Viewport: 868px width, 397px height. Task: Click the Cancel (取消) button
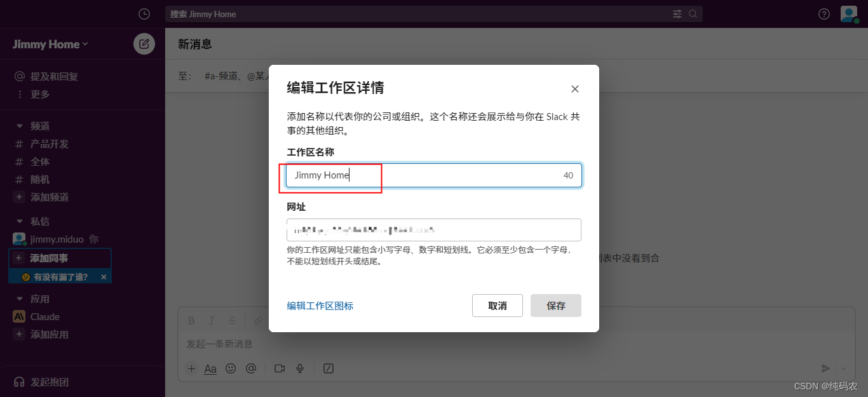(498, 306)
